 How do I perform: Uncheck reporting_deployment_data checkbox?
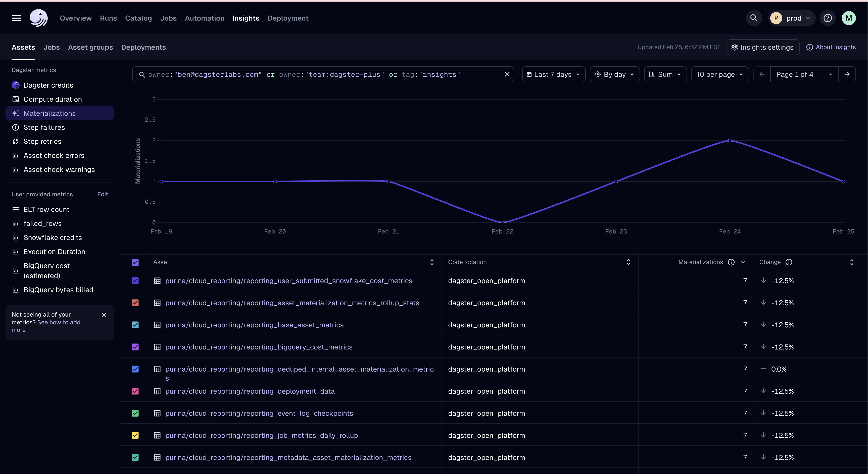pos(135,391)
